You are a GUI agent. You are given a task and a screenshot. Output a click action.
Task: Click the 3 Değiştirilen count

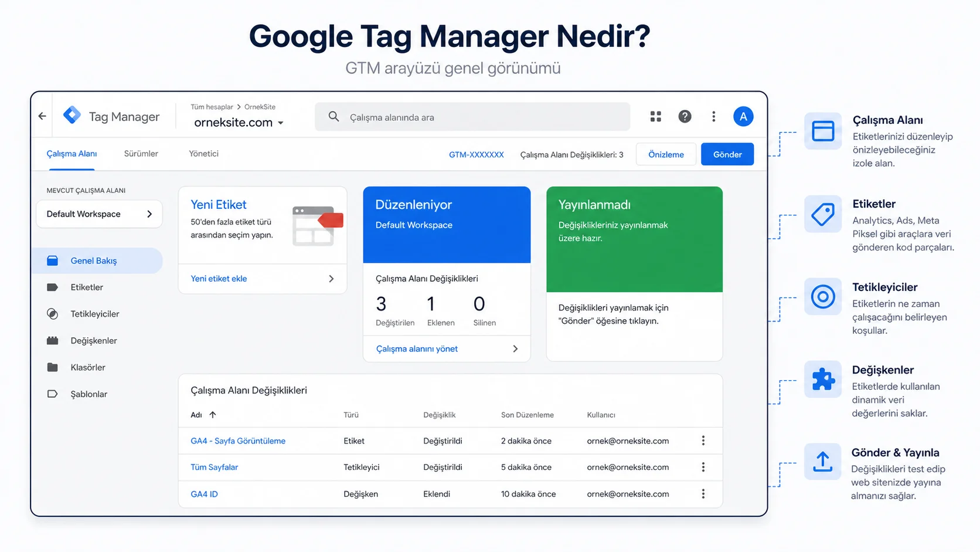pos(395,311)
